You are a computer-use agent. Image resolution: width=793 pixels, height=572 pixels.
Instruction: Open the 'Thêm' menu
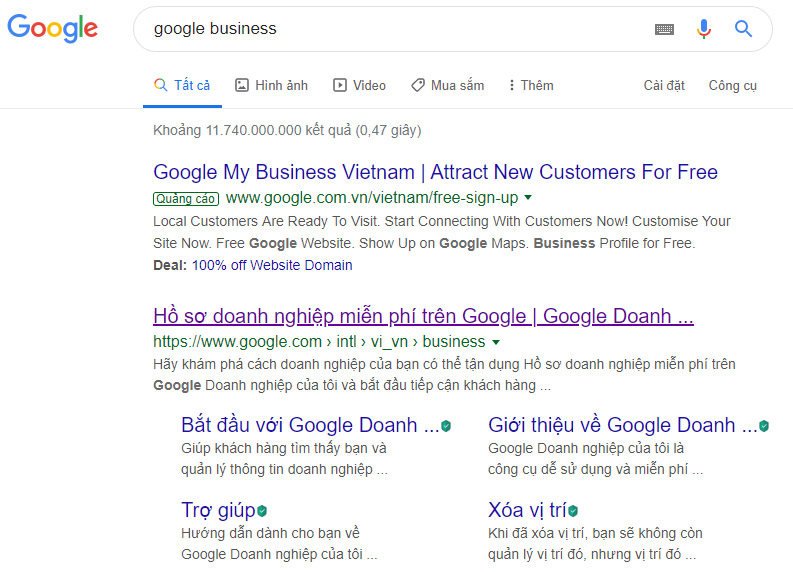[531, 85]
